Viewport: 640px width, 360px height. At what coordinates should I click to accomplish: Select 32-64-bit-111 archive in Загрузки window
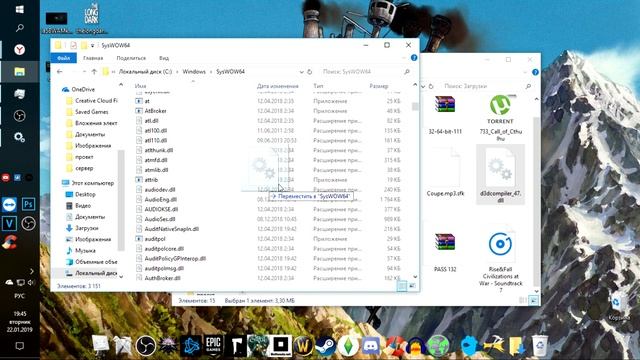point(445,115)
